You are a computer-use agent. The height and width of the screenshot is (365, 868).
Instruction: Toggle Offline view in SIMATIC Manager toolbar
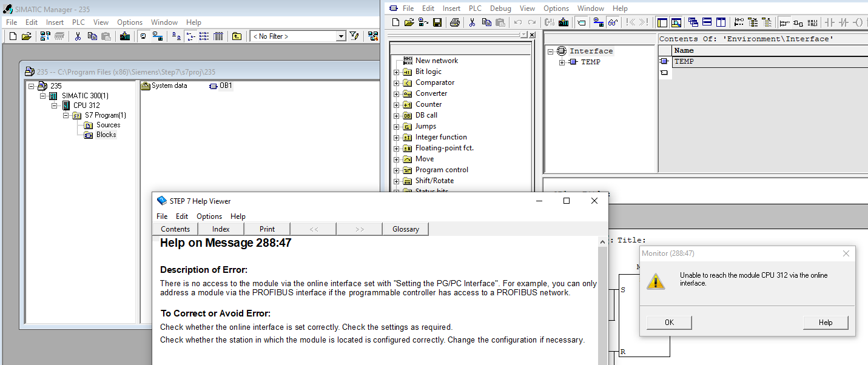(143, 36)
